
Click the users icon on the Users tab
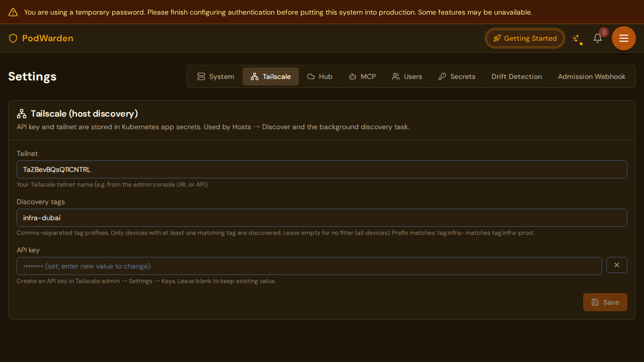coord(395,76)
